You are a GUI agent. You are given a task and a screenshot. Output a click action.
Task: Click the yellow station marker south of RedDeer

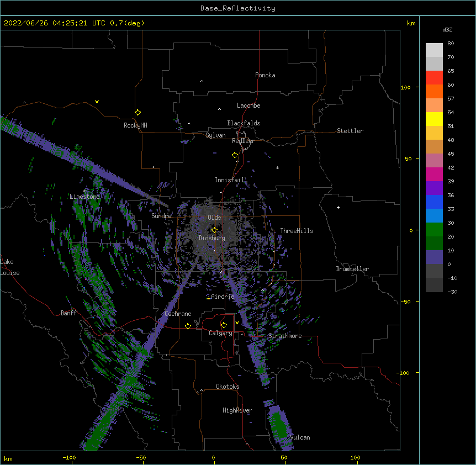point(235,155)
